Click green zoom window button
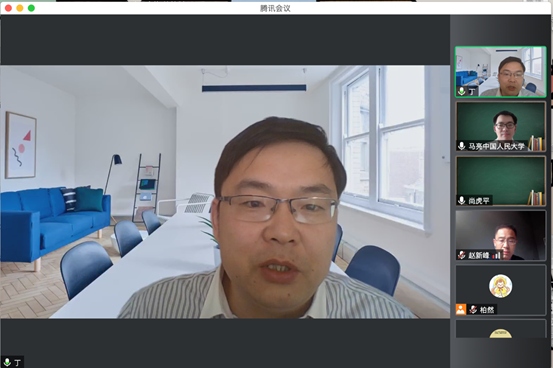The image size is (553, 368). pos(31,8)
